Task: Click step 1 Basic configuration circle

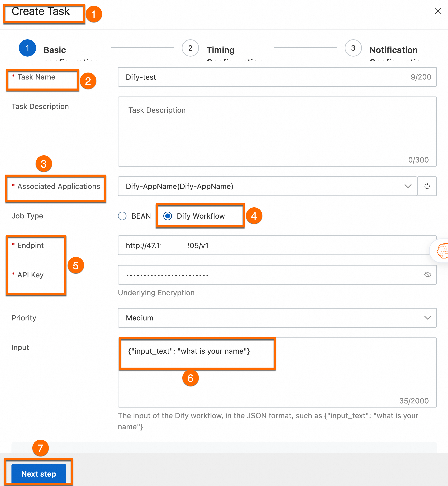Action: pyautogui.click(x=27, y=48)
